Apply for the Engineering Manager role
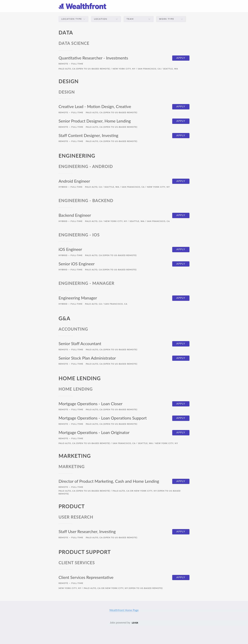 click(x=180, y=298)
